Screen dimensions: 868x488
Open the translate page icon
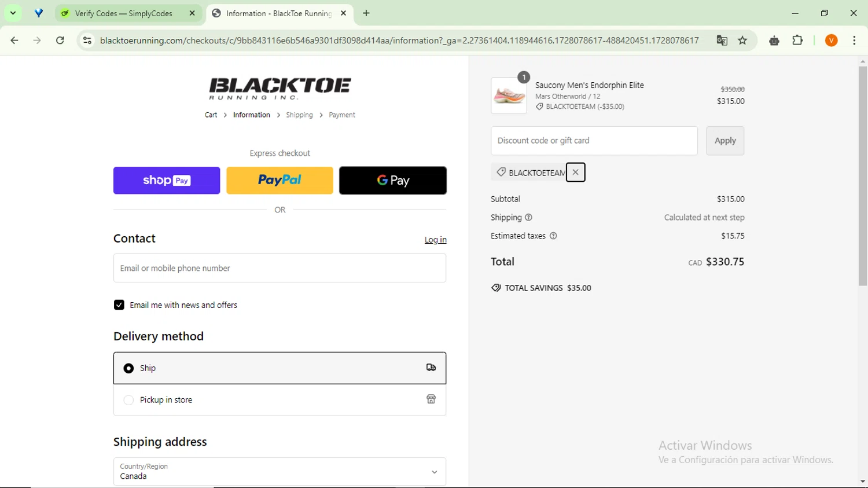click(722, 41)
